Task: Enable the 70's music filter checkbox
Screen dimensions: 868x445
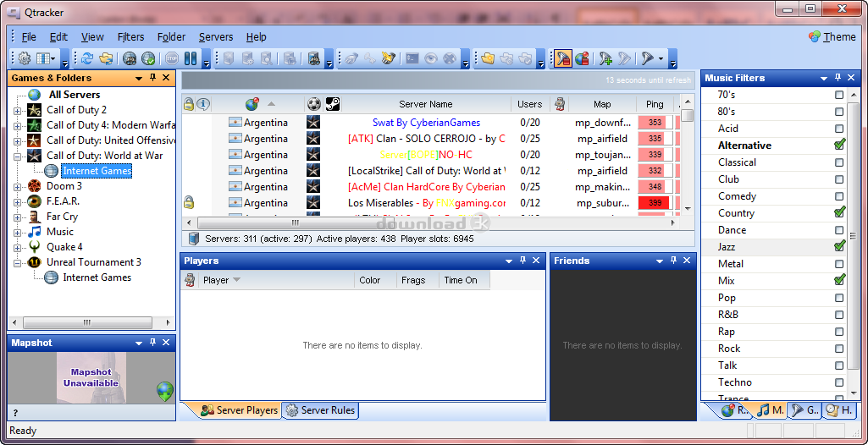Action: (839, 95)
